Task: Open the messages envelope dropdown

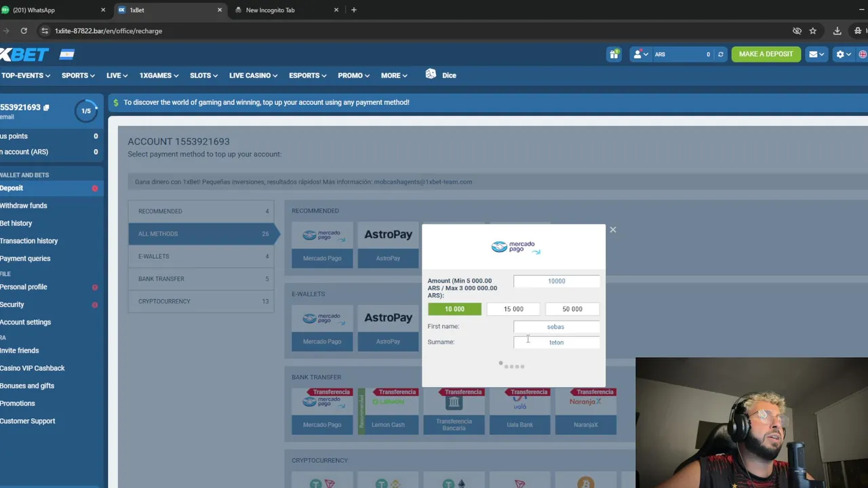Action: click(816, 54)
